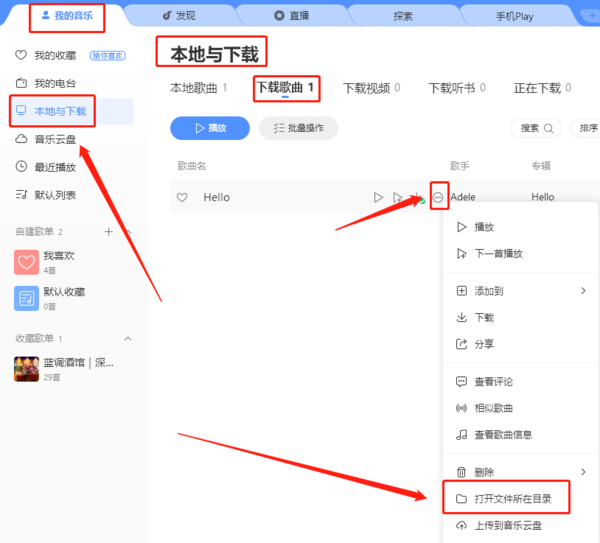Click the blue 播放 play-all button
Image resolution: width=600 pixels, height=543 pixels.
click(209, 128)
